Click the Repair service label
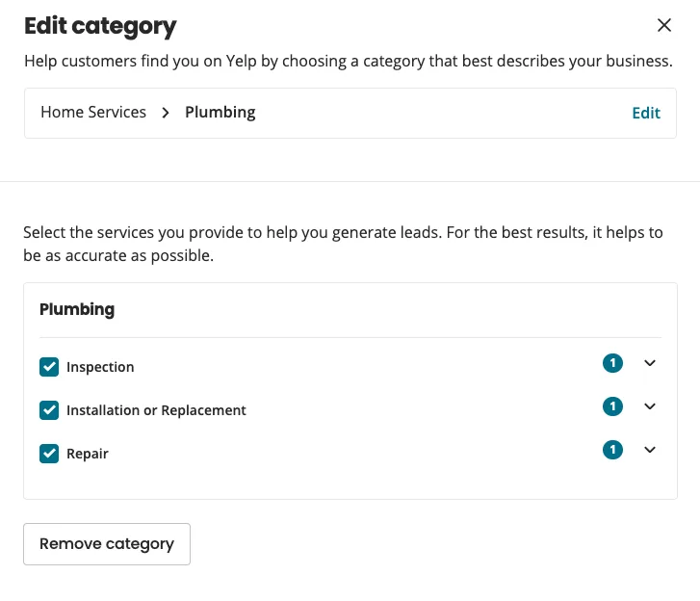 point(88,454)
